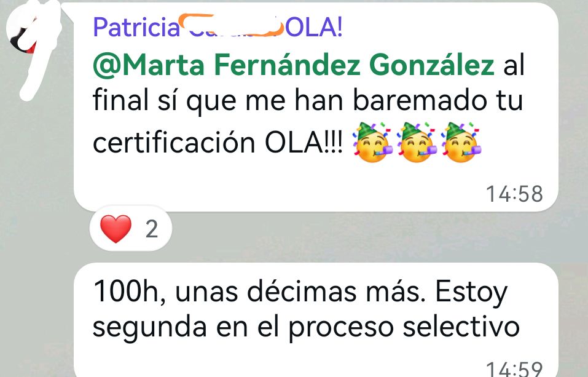Click the line 'segunda en el proceso selectivo'
The height and width of the screenshot is (377, 588).
pyautogui.click(x=306, y=326)
